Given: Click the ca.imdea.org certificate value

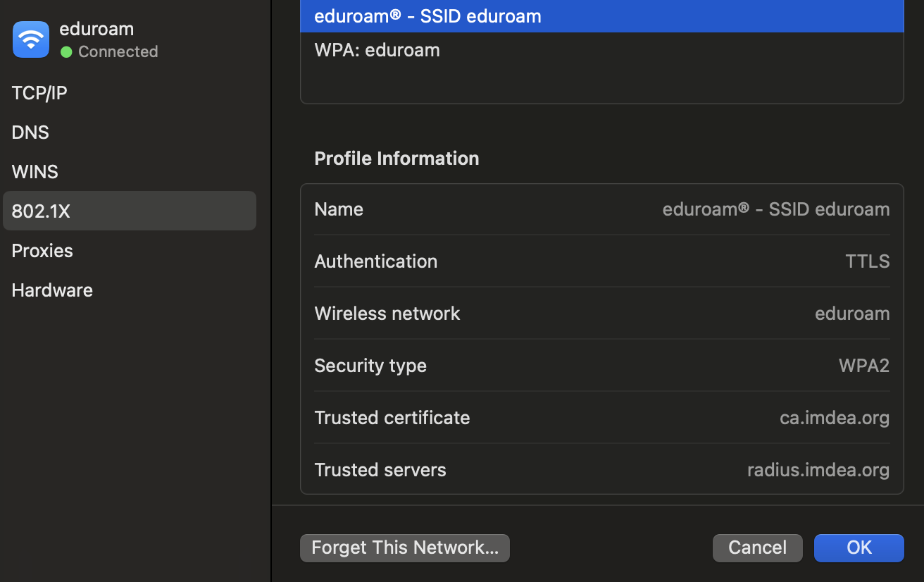Looking at the screenshot, I should tap(835, 418).
